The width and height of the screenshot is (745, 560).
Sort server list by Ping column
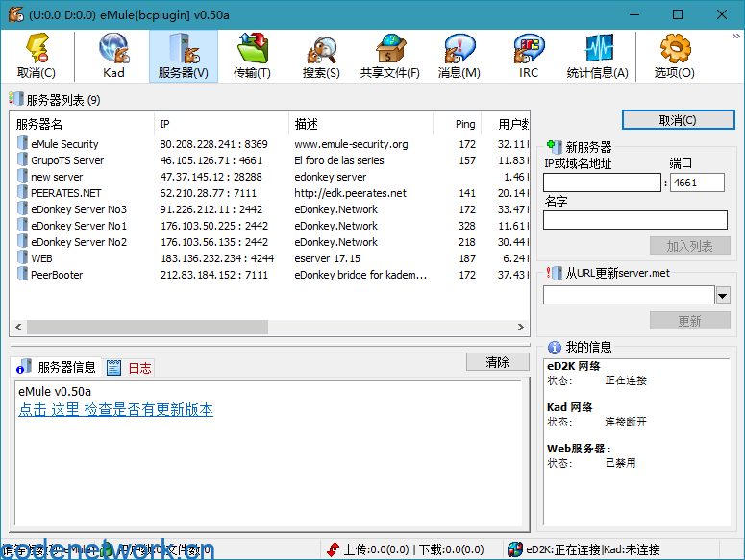[x=465, y=124]
